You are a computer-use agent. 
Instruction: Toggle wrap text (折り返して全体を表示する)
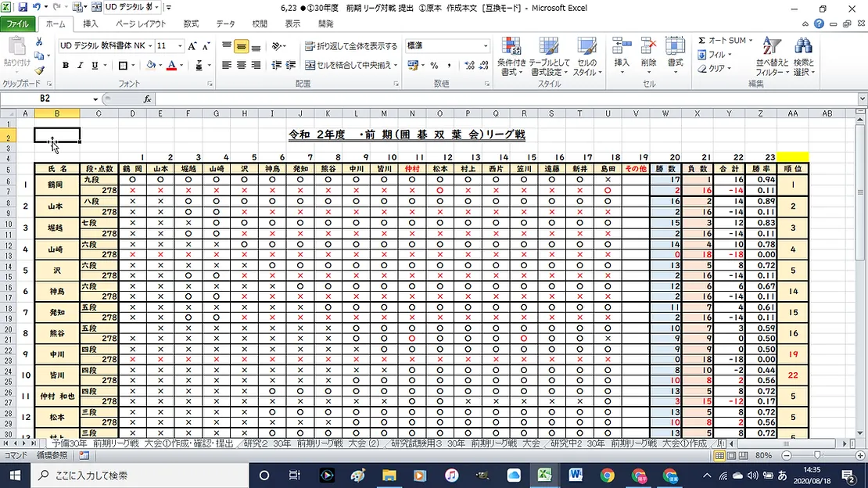(351, 46)
